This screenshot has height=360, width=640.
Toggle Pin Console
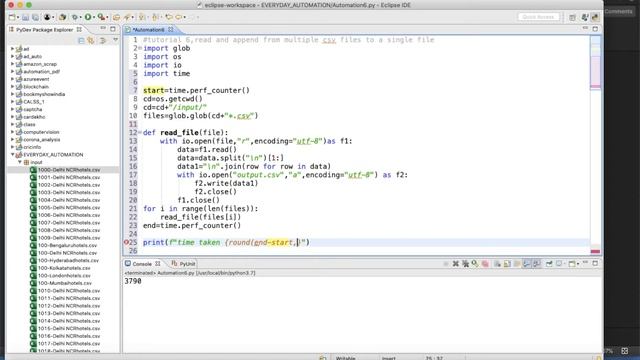(549, 264)
